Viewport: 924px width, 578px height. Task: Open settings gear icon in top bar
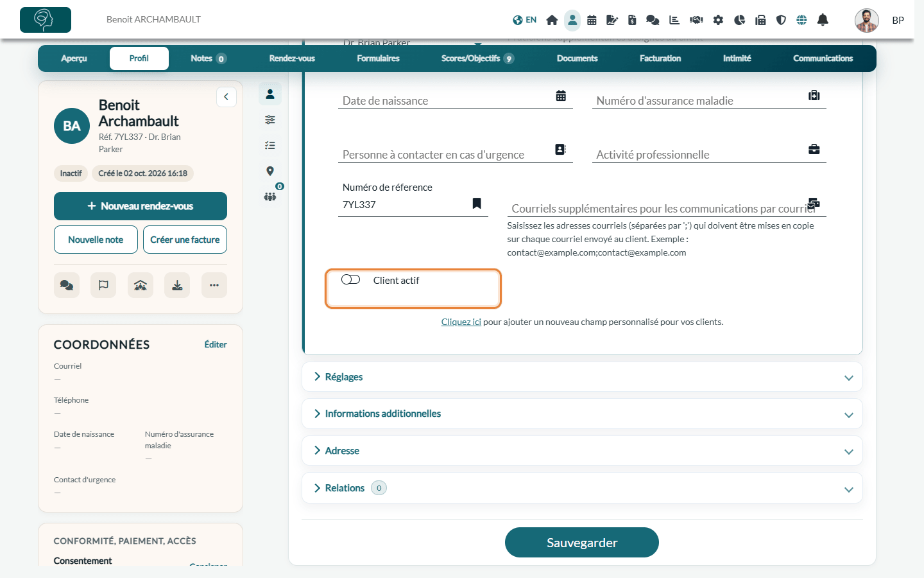click(x=718, y=20)
